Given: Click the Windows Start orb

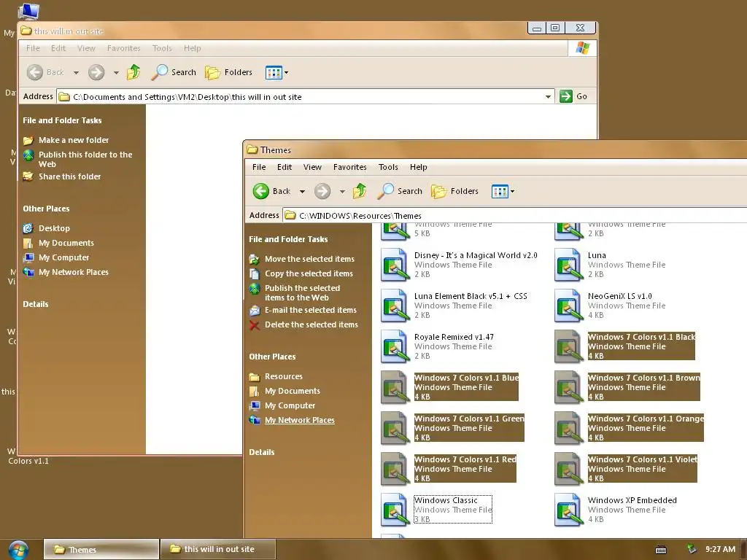Looking at the screenshot, I should tap(18, 550).
